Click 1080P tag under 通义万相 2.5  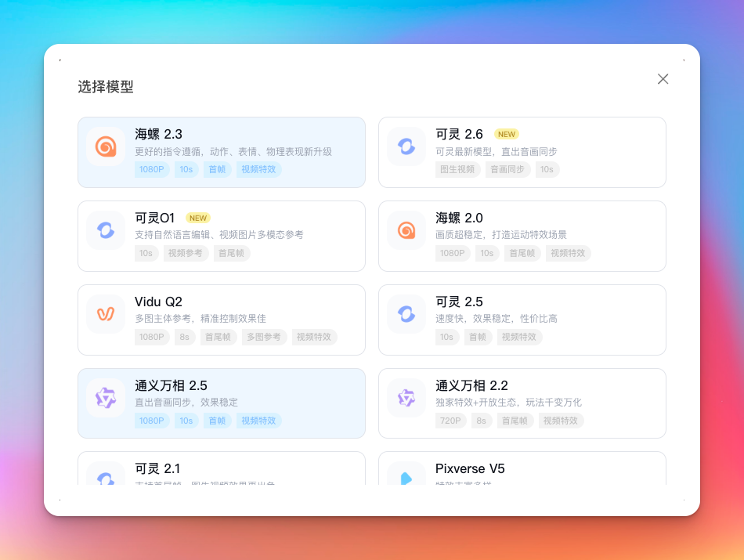pyautogui.click(x=152, y=421)
